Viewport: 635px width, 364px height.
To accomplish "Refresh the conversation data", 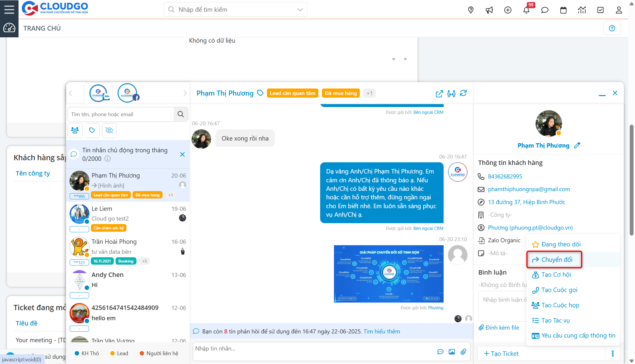I will click(x=464, y=93).
